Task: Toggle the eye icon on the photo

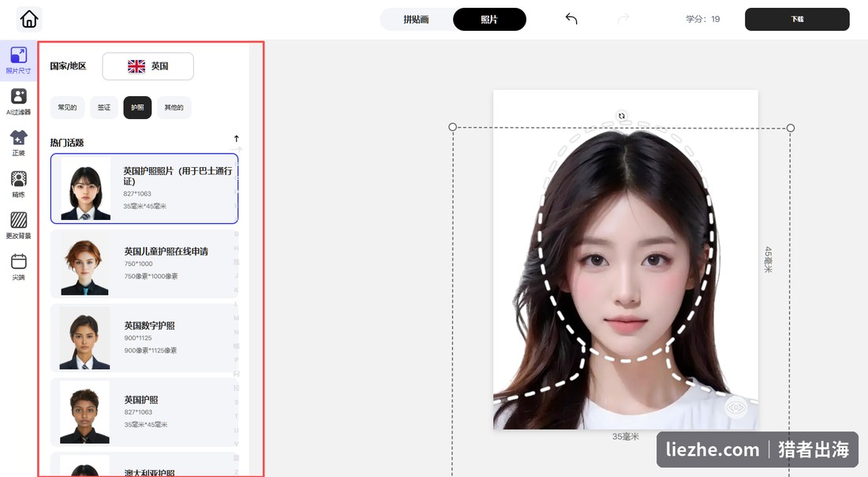Action: [x=735, y=408]
